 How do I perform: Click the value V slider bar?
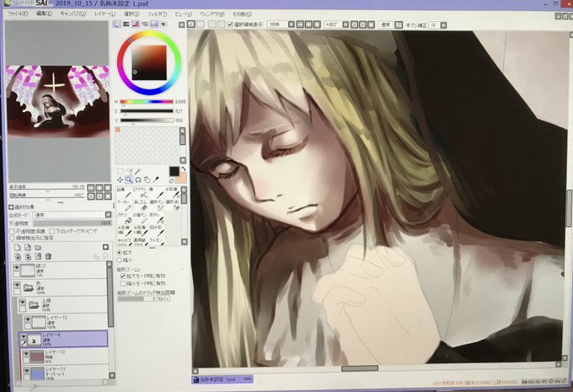(147, 121)
